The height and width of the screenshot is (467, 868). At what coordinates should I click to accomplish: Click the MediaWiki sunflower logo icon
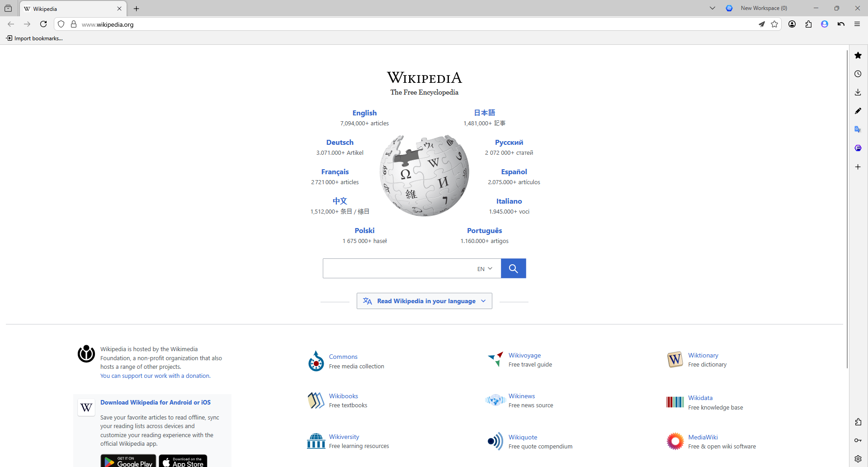point(675,441)
